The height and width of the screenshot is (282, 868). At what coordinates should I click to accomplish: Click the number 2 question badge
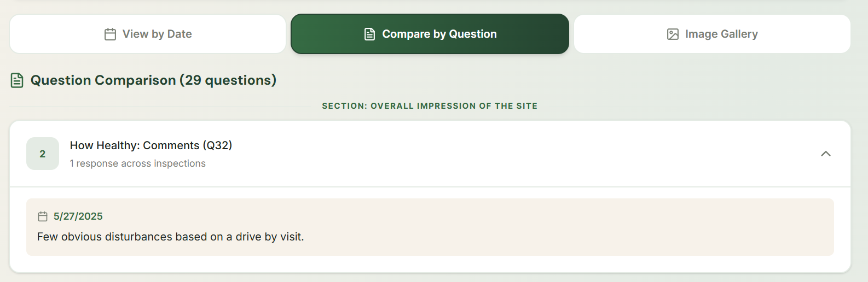click(x=43, y=154)
